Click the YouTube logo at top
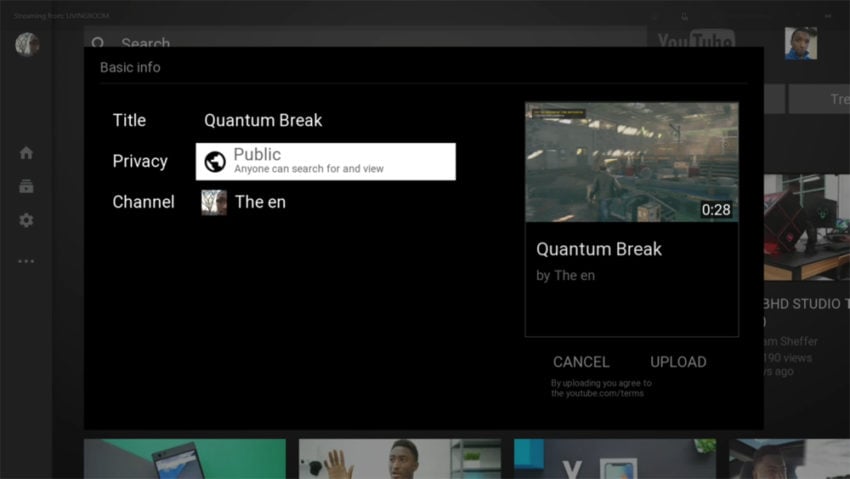This screenshot has width=850, height=479. [696, 42]
